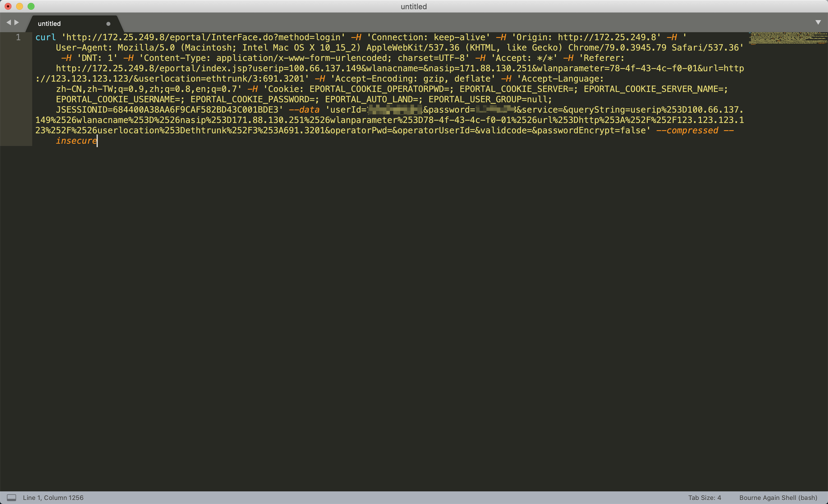828x504 pixels.
Task: Open Bourne Again Shell syntax selector
Action: (x=778, y=497)
